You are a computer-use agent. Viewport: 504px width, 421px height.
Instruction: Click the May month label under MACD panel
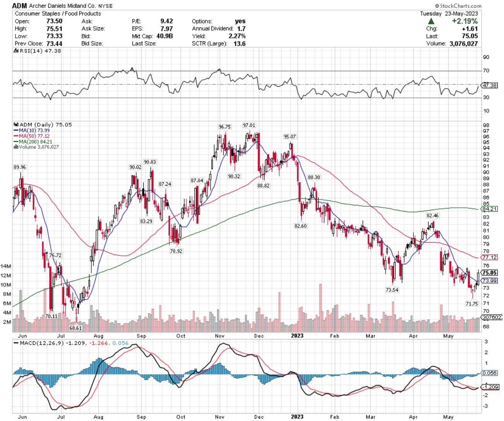click(x=448, y=417)
